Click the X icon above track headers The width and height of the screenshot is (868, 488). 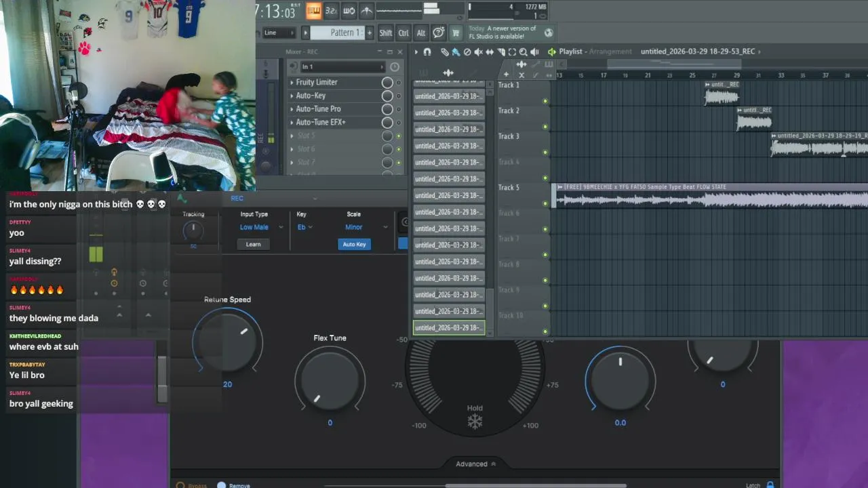tap(521, 75)
